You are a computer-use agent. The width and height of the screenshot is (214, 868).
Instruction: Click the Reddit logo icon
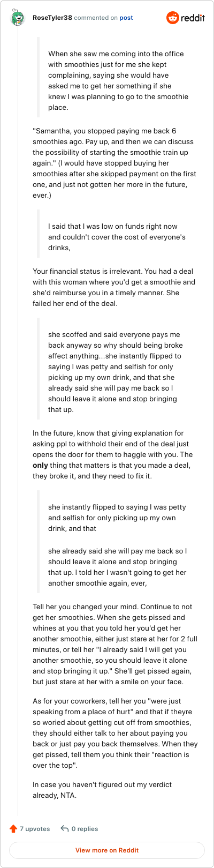click(173, 18)
